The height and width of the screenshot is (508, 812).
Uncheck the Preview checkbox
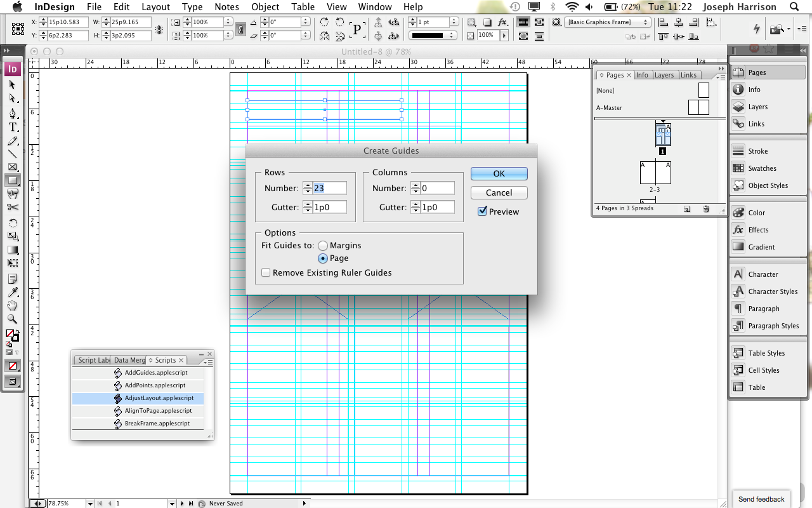click(483, 211)
